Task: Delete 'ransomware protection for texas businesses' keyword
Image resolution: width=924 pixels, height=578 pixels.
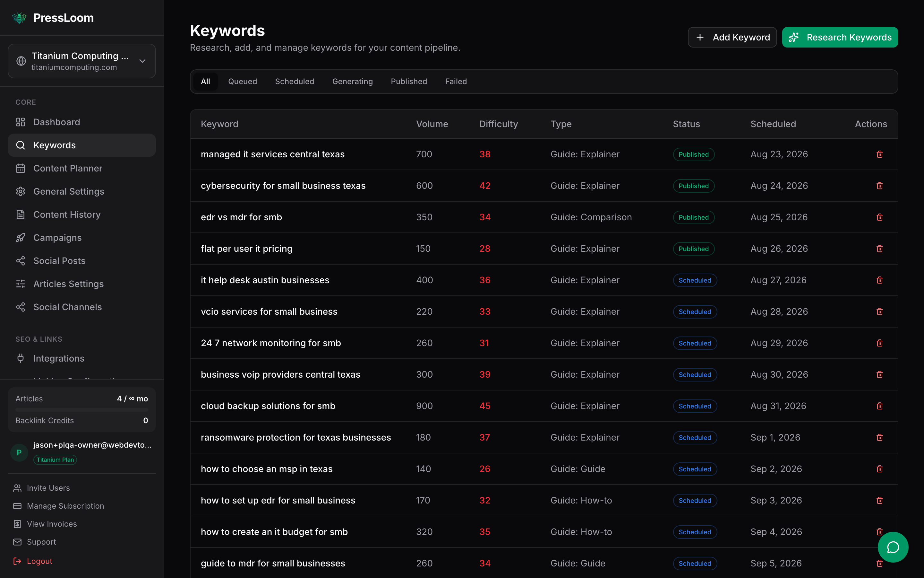Action: click(x=880, y=437)
